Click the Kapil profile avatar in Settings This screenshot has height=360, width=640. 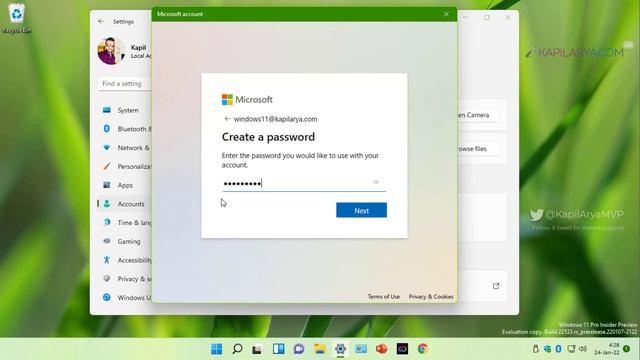[x=111, y=51]
